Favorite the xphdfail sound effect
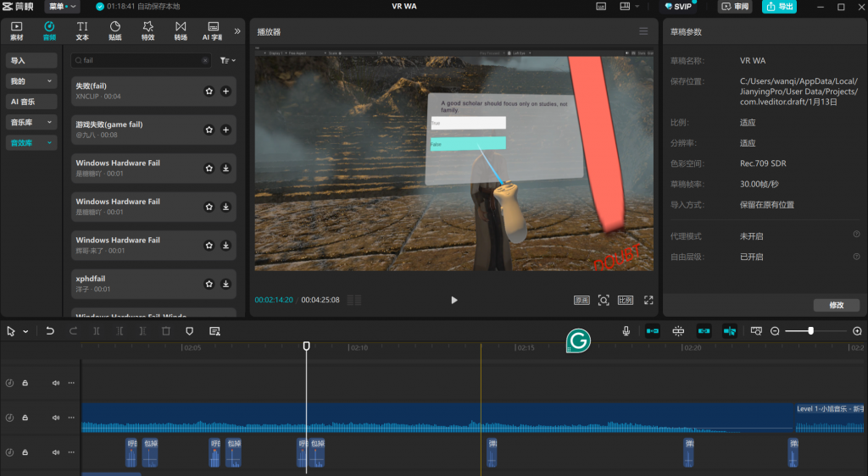 click(209, 284)
